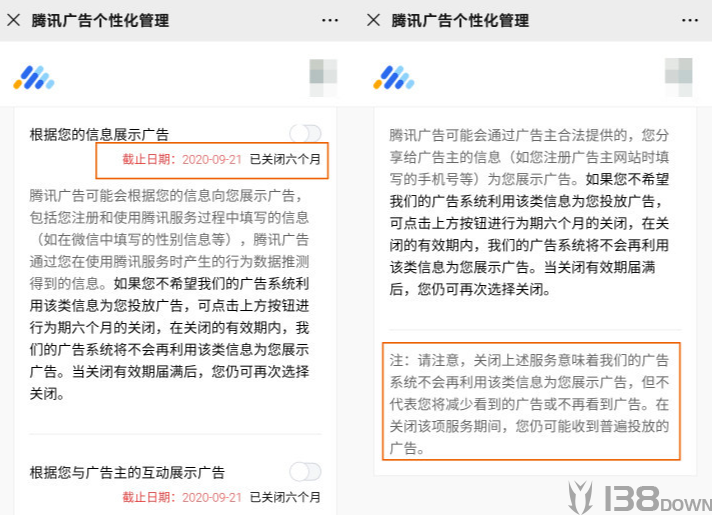The width and height of the screenshot is (712, 515).
Task: Click the 已关闭六个月 status under 根据您的信息展示广告
Action: (285, 159)
